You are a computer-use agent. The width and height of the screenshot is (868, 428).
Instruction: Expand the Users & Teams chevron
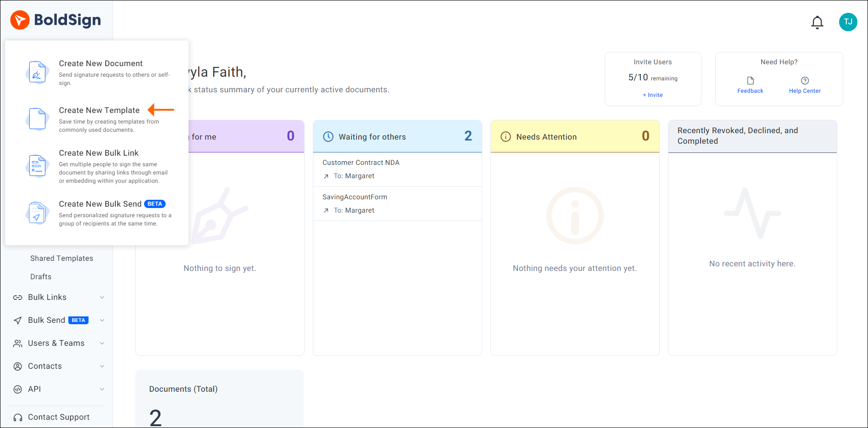click(102, 344)
